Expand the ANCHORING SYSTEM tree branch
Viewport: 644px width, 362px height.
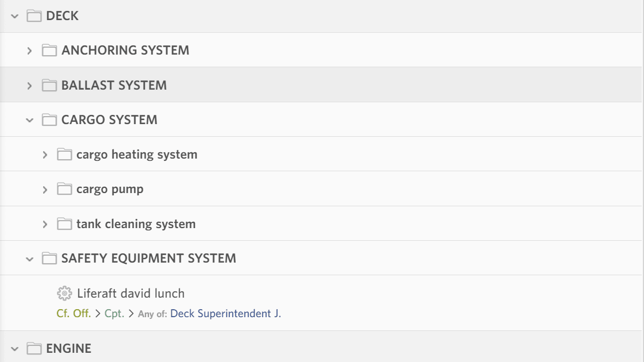29,50
